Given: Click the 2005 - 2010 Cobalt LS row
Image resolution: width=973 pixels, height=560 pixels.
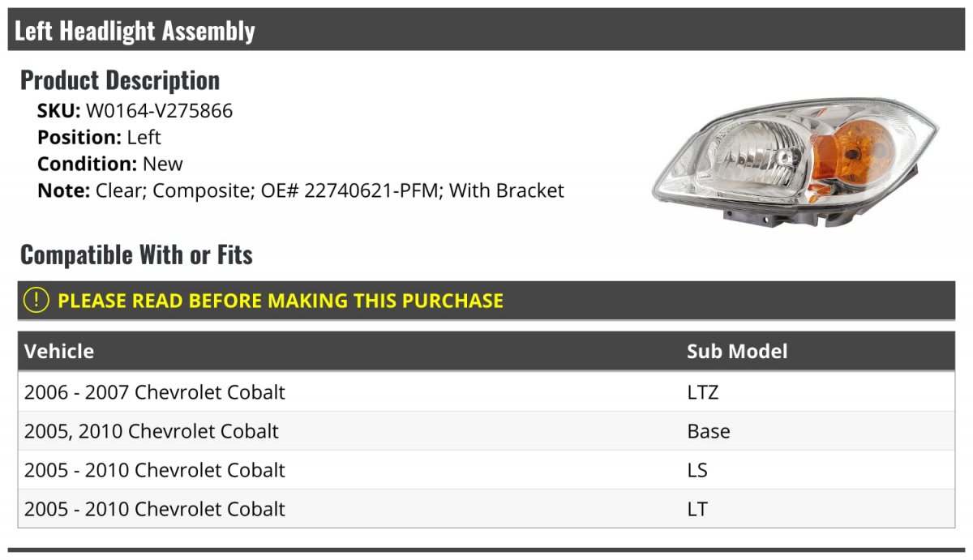Looking at the screenshot, I should click(486, 470).
